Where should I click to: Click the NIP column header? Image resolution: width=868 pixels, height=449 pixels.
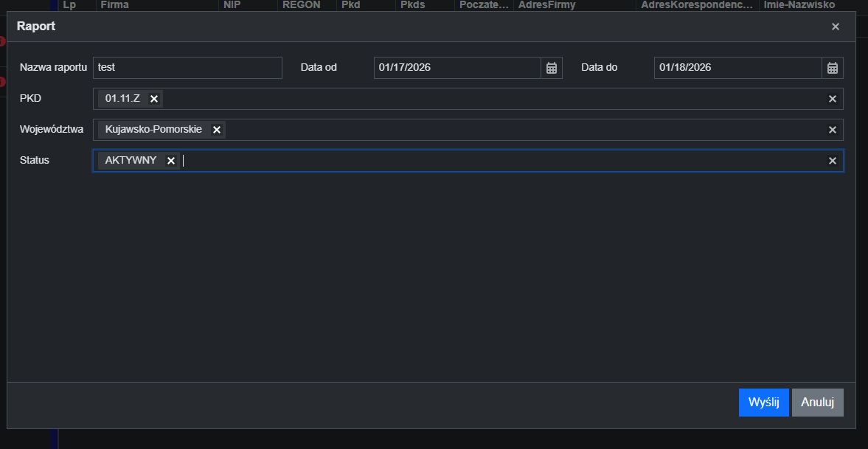[232, 4]
